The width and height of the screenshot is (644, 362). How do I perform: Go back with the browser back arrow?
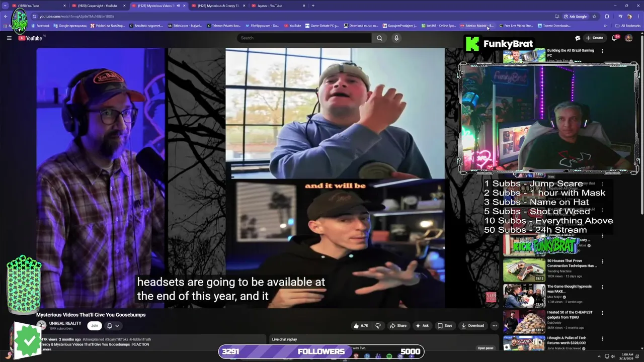coord(6,16)
